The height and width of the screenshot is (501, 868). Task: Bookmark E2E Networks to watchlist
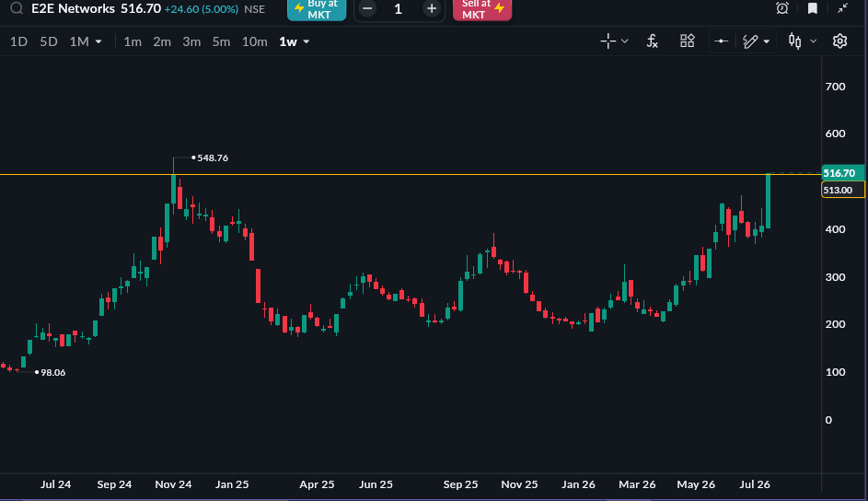coord(813,8)
